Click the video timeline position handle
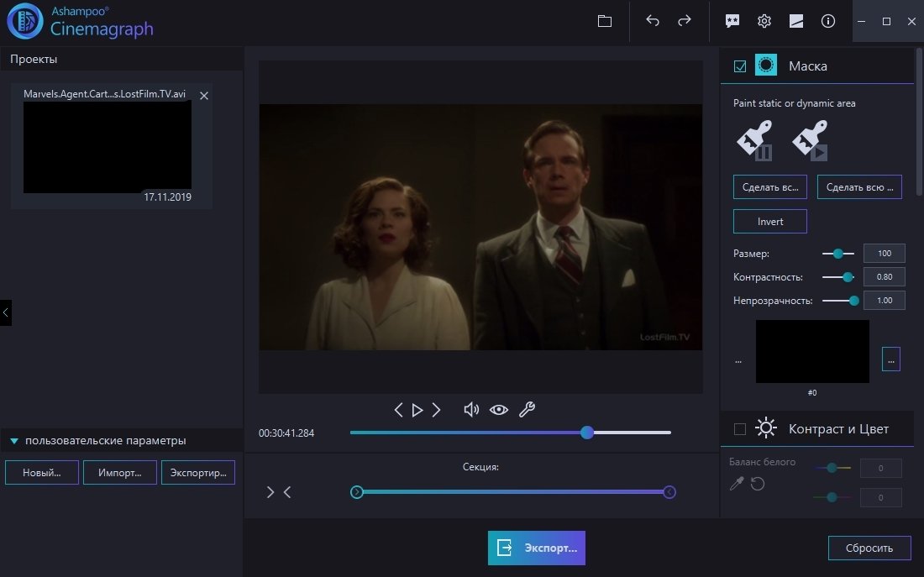Screen dimensions: 924x577 pos(587,433)
